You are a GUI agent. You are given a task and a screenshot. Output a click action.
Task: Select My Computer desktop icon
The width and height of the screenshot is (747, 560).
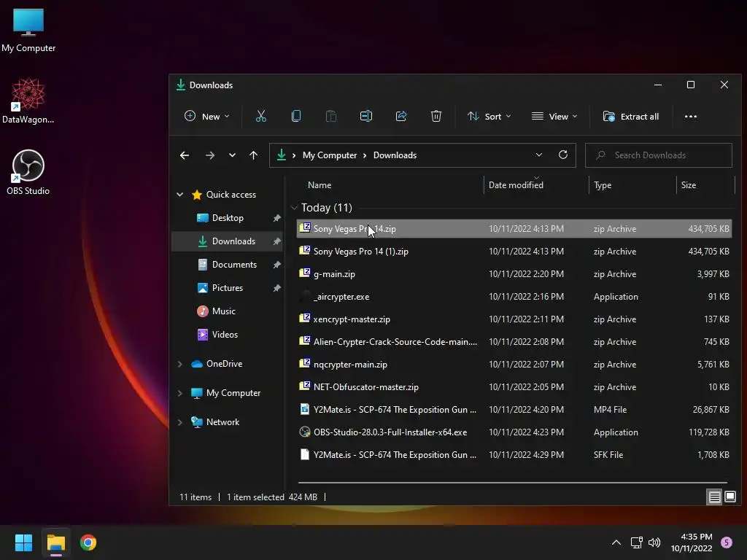28,30
